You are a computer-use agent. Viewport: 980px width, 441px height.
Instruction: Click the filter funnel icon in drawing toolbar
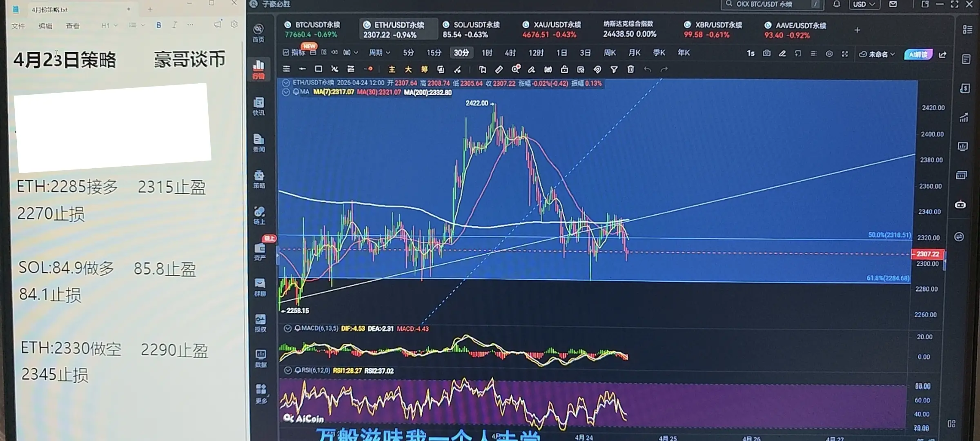point(614,69)
